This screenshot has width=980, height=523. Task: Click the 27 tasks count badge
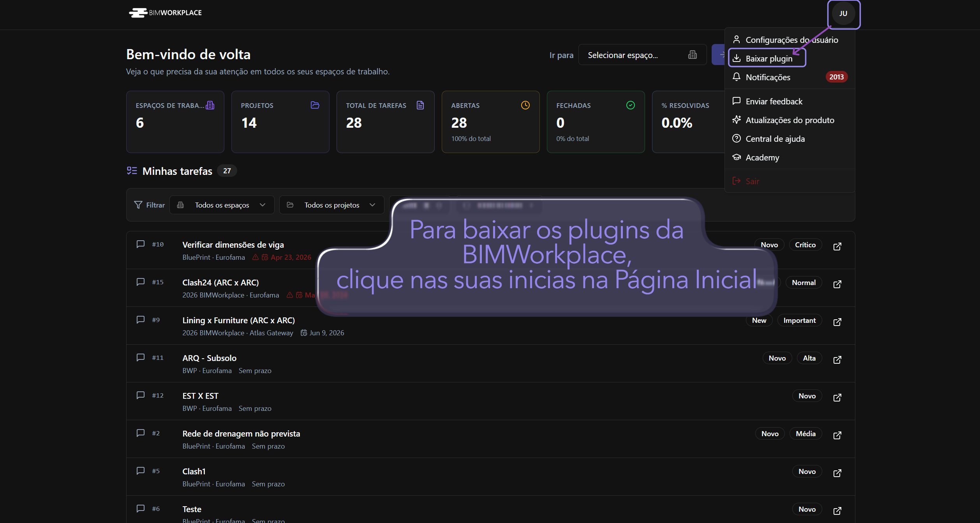227,171
